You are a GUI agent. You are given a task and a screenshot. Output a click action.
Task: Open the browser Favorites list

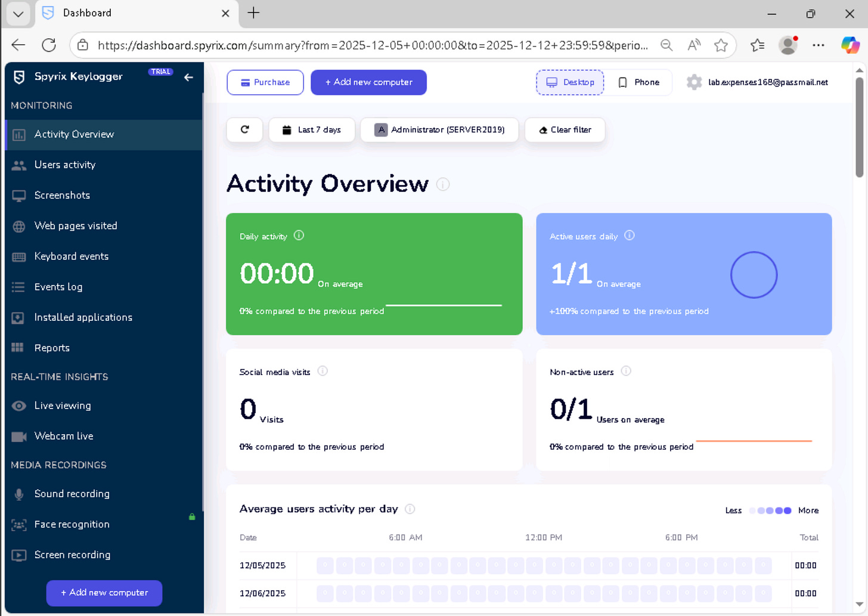tap(758, 45)
